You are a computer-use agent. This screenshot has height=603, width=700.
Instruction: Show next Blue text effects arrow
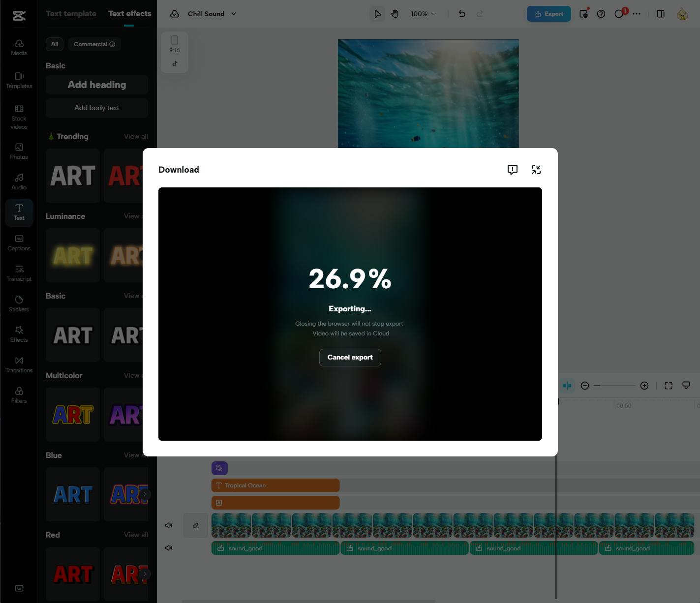pos(145,494)
